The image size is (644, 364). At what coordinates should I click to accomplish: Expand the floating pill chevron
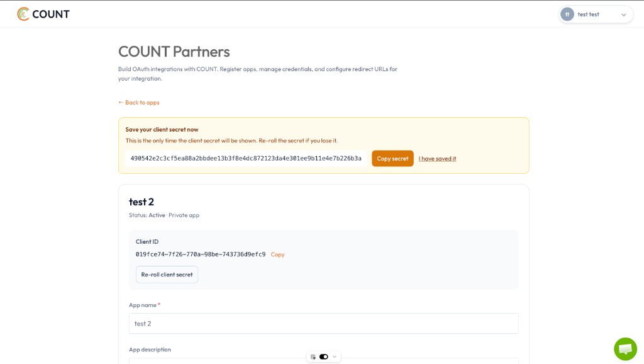(335, 356)
